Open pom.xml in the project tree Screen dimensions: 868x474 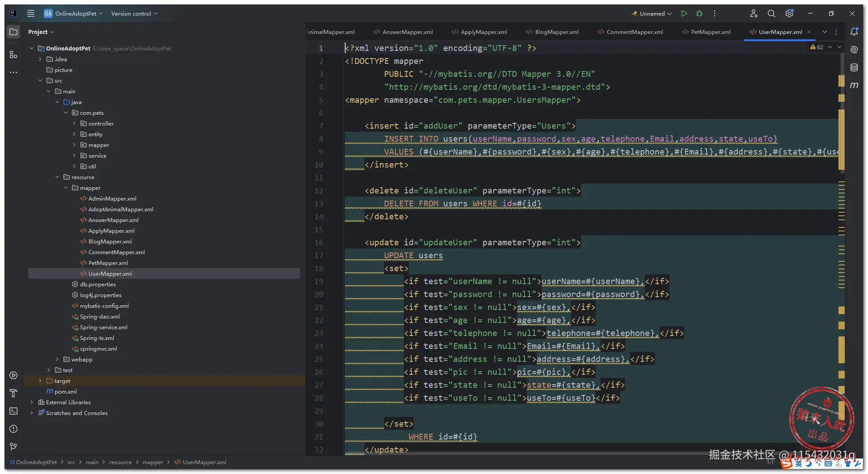[65, 391]
